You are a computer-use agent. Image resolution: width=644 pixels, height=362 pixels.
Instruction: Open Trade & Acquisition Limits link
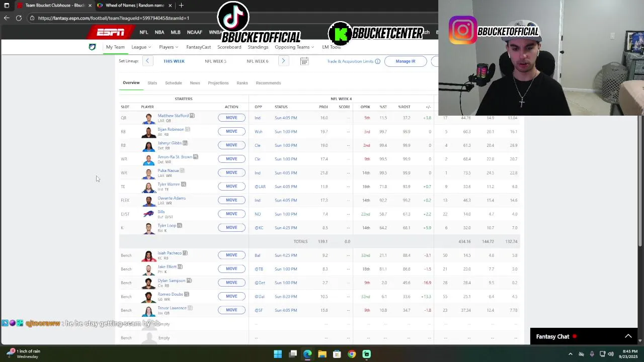tap(350, 61)
